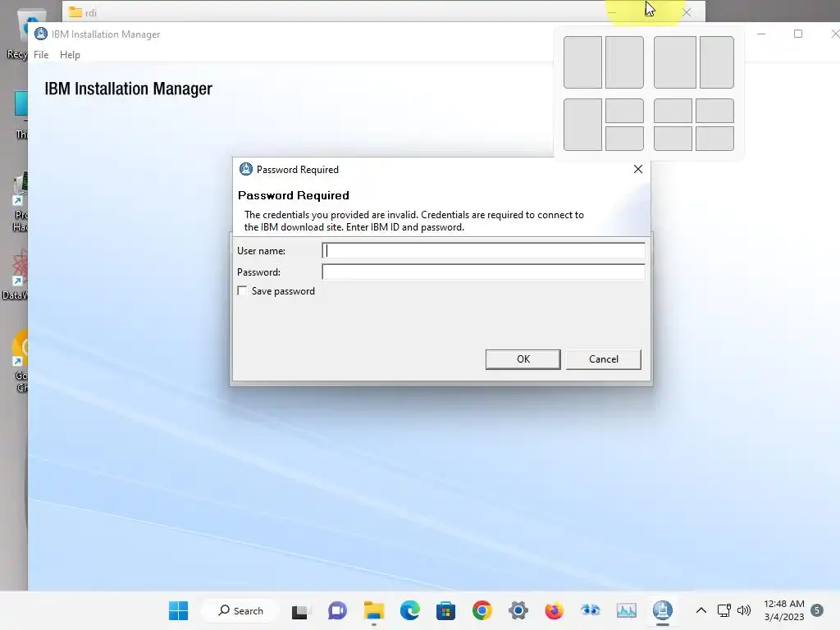
Task: Click the Password input field
Action: pos(483,272)
